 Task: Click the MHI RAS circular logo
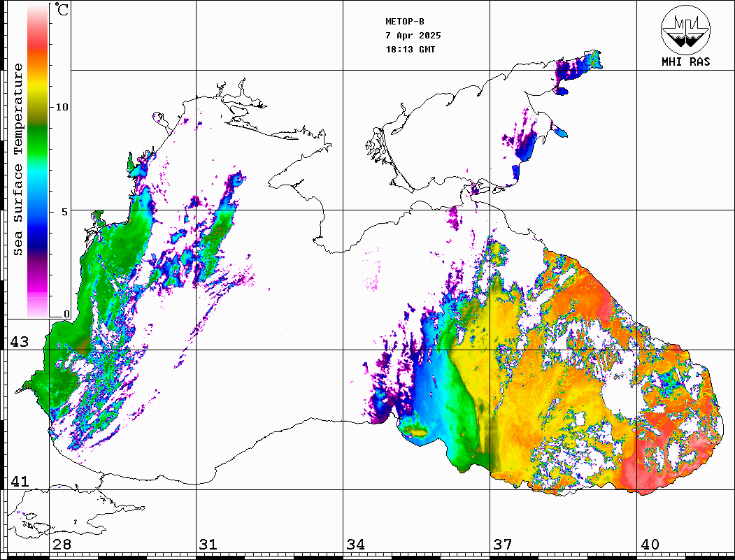(686, 29)
